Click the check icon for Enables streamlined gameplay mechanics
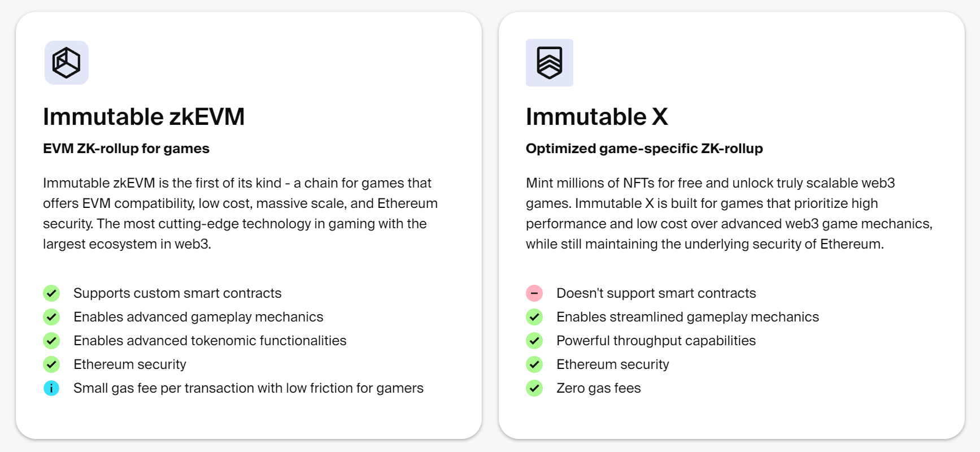 tap(534, 317)
